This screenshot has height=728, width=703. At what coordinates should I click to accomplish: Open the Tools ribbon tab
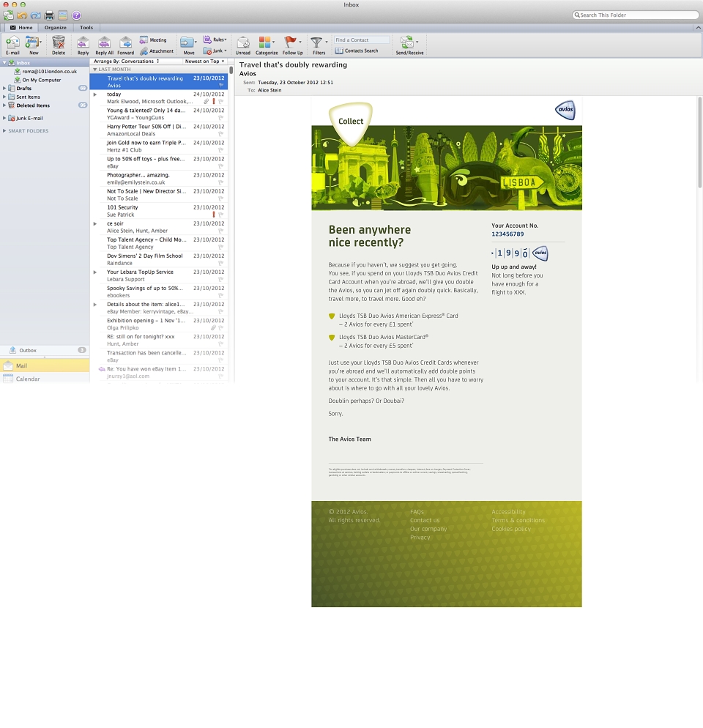pos(86,27)
